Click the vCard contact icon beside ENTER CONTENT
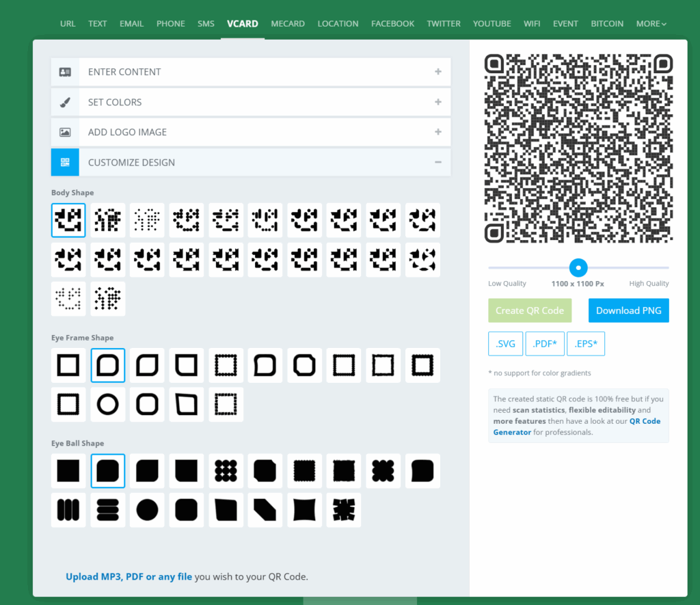Screen dimensions: 700x605 (x=65, y=71)
